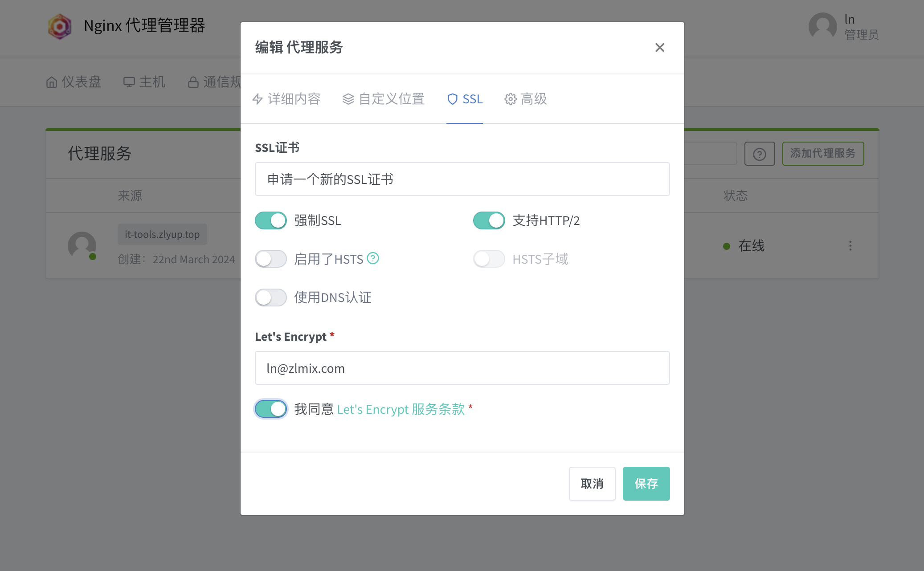Click the 取消 button

(592, 484)
